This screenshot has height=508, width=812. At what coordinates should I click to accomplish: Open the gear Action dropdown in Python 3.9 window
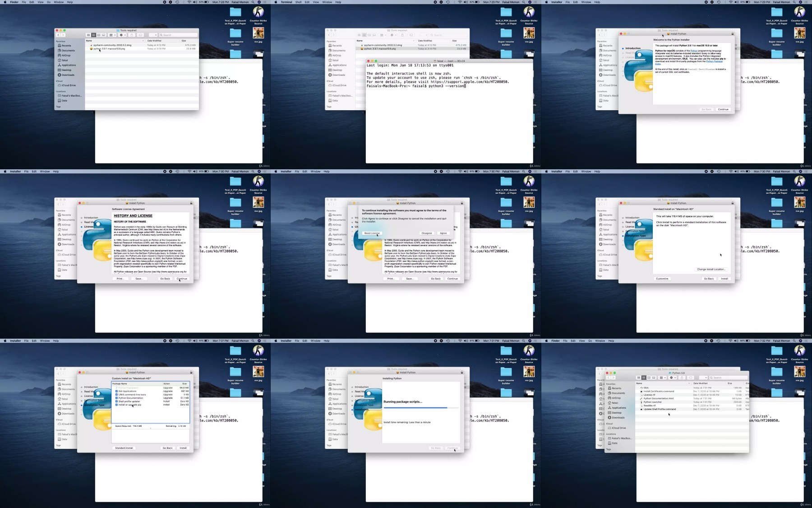tap(673, 378)
